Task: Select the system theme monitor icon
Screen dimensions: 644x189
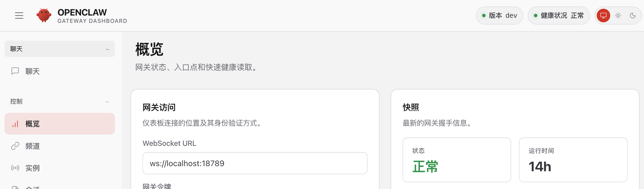Action: click(x=603, y=16)
